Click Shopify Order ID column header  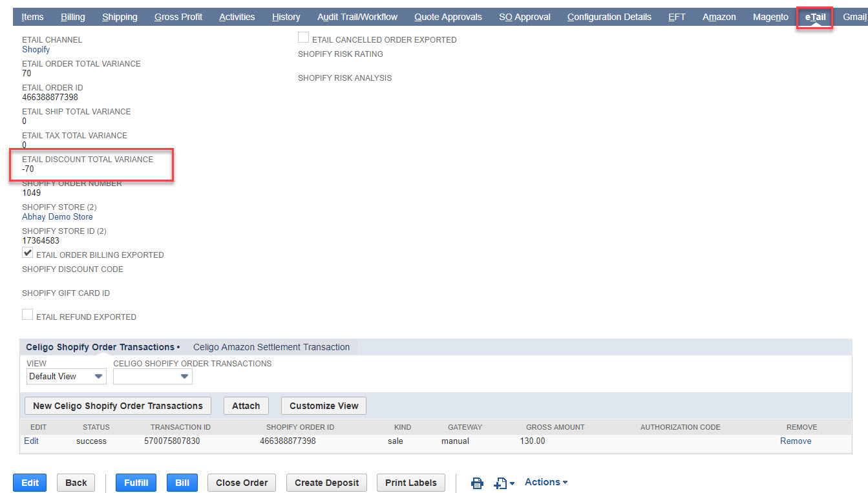pyautogui.click(x=300, y=427)
